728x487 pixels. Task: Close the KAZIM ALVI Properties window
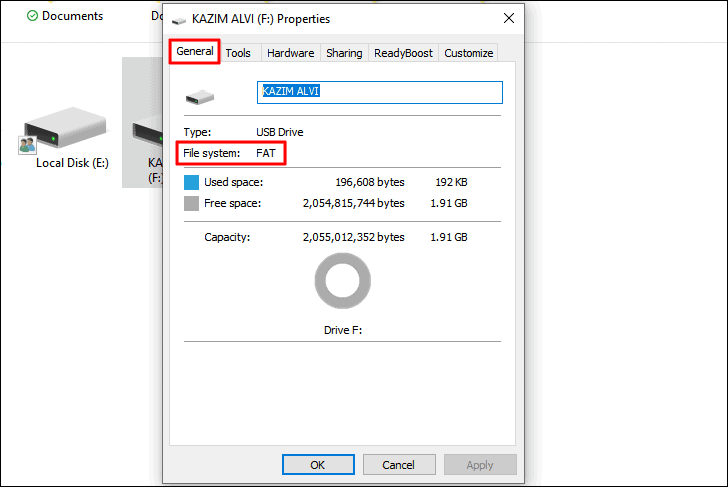point(509,19)
